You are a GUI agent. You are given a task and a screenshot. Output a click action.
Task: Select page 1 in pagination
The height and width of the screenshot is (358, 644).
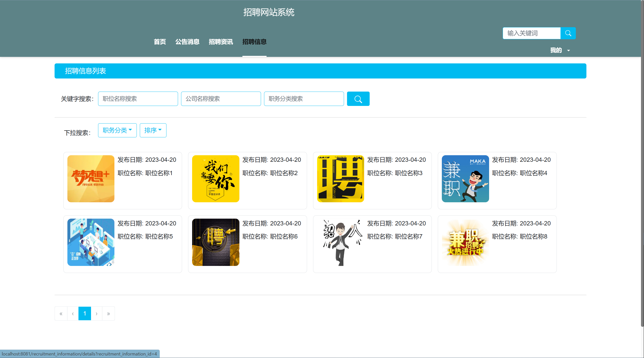pyautogui.click(x=85, y=313)
